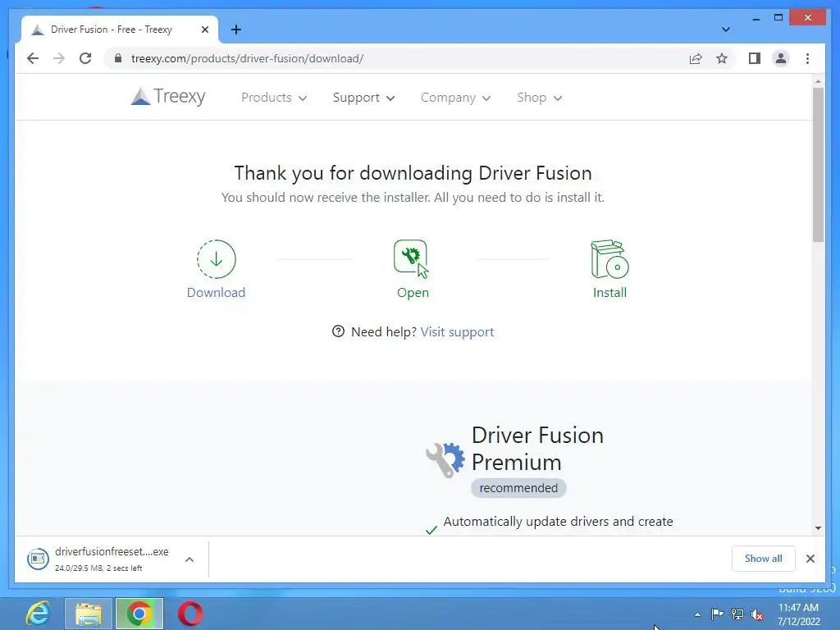Click Chrome taskbar icon
The image size is (840, 630).
pyautogui.click(x=139, y=614)
